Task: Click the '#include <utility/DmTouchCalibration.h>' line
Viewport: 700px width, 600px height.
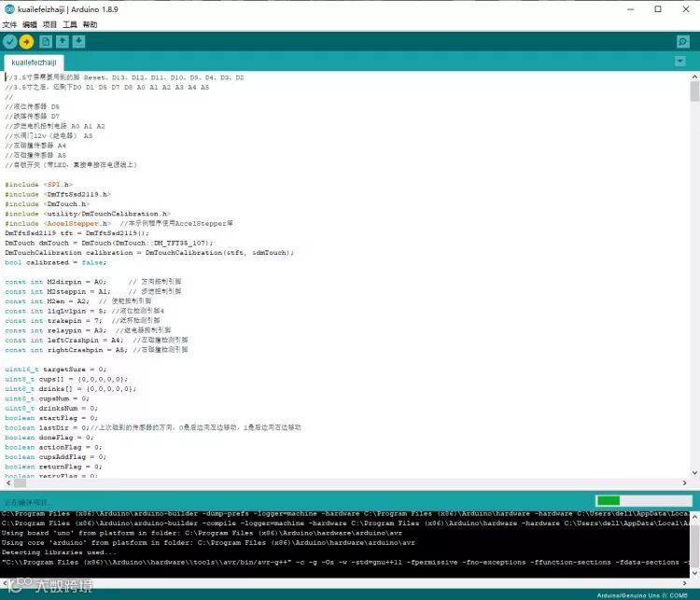Action: coord(88,214)
